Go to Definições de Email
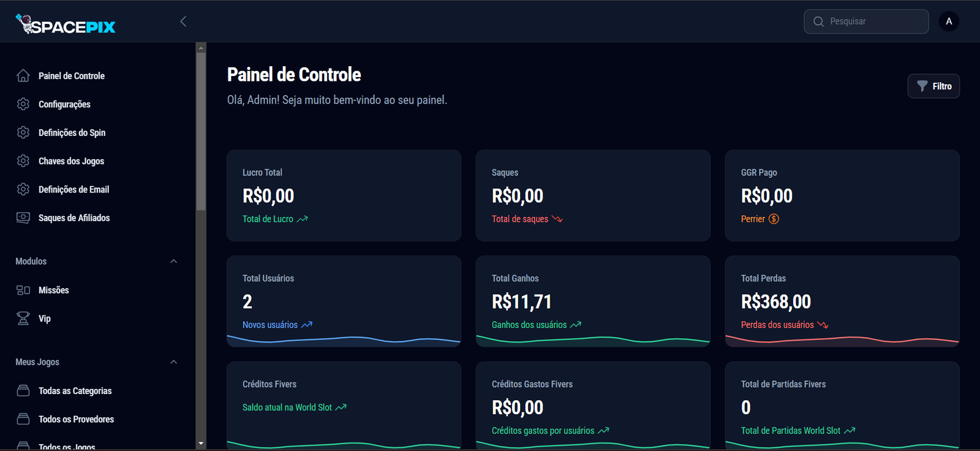Image resolution: width=980 pixels, height=451 pixels. tap(73, 190)
